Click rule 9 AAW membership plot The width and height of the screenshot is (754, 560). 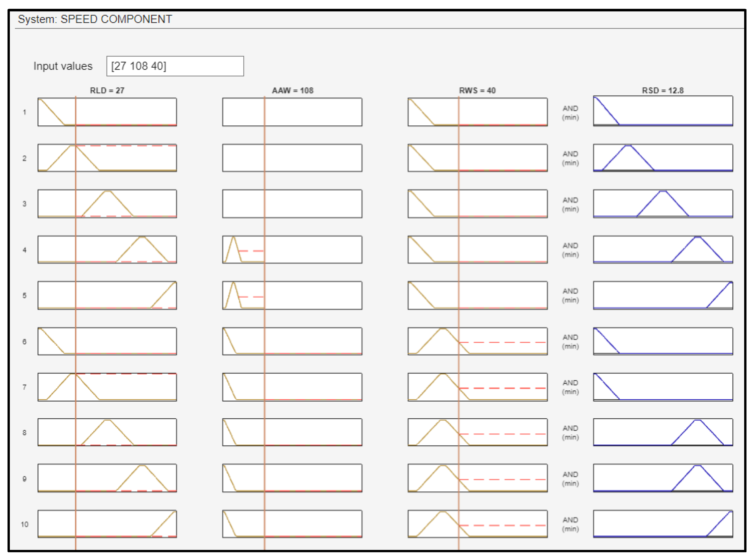[x=292, y=478]
